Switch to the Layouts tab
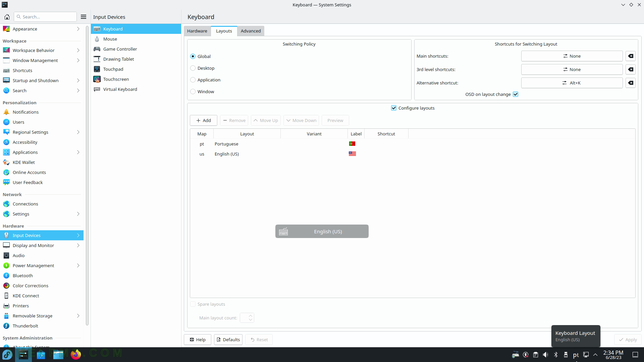 (x=224, y=31)
